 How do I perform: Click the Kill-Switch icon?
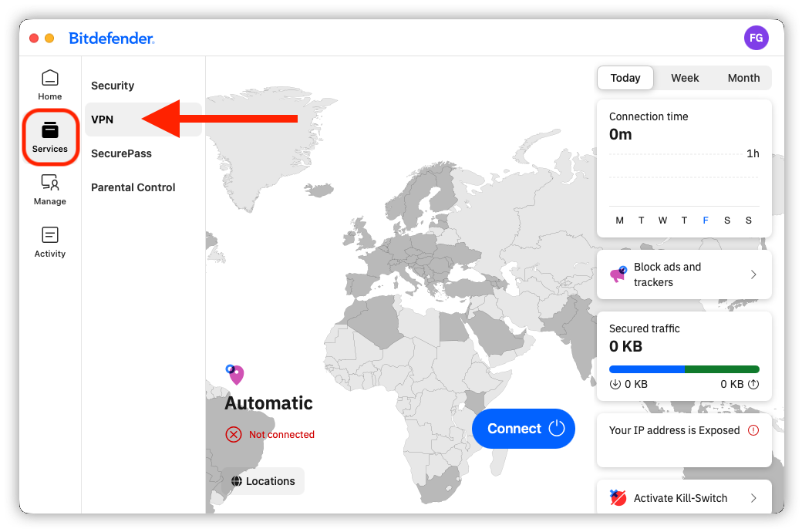tap(618, 498)
